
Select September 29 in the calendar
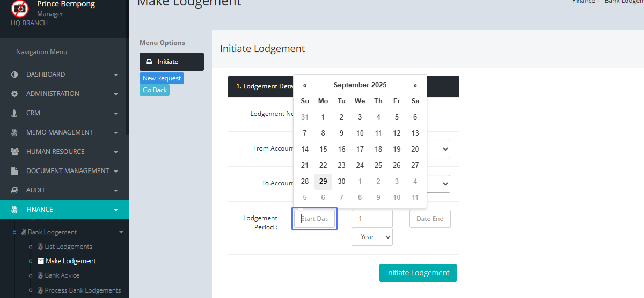click(323, 181)
